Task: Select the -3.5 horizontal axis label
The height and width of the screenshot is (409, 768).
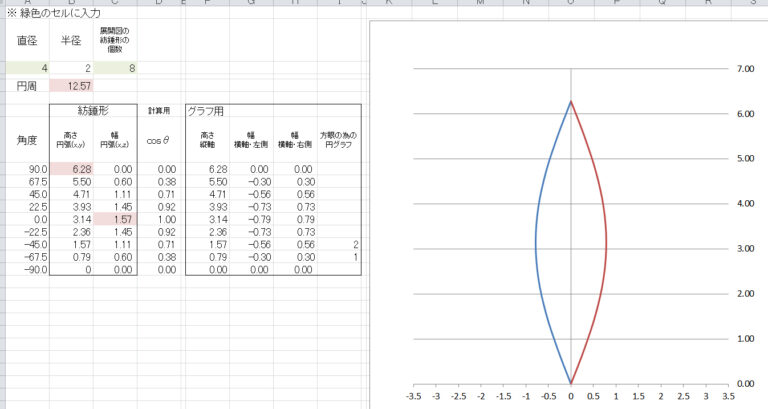Action: point(413,396)
